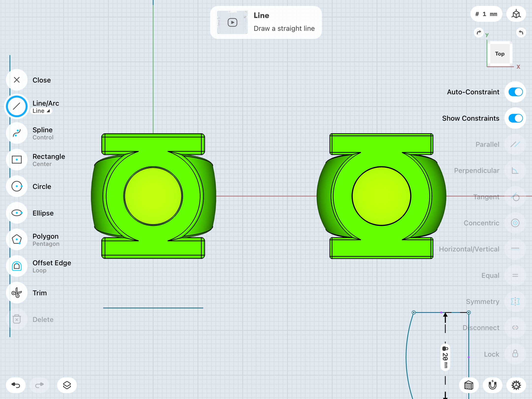Apply the Symmetry constraint

[x=515, y=301]
